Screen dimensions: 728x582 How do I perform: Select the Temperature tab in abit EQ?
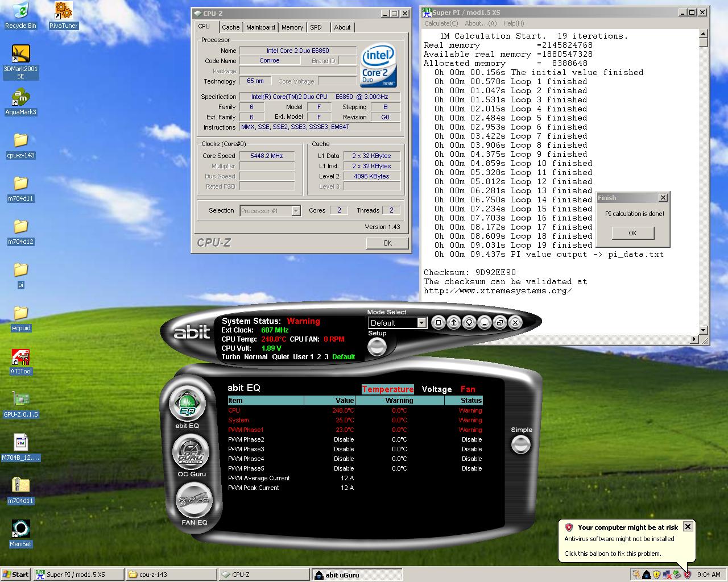pos(388,389)
